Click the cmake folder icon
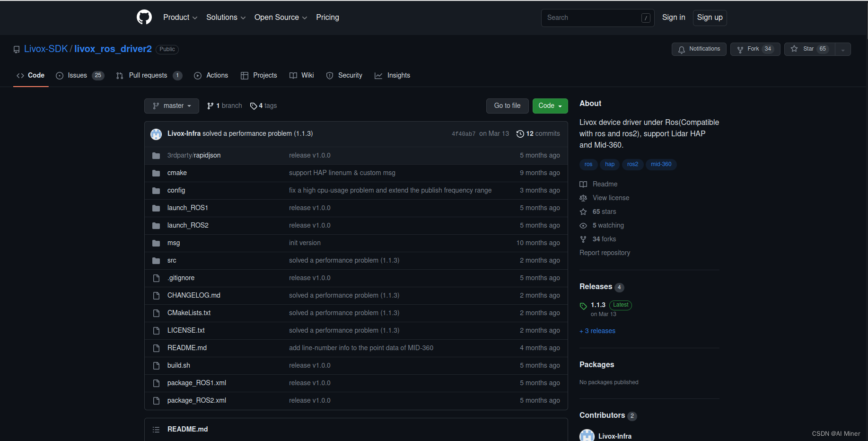 click(x=156, y=173)
